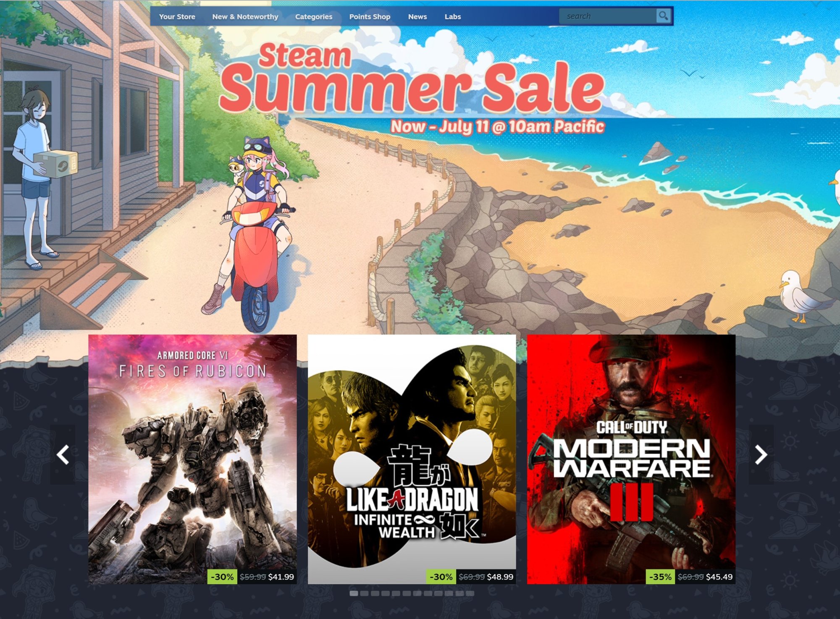Open the Points Shop tab
The image size is (840, 619).
click(370, 17)
